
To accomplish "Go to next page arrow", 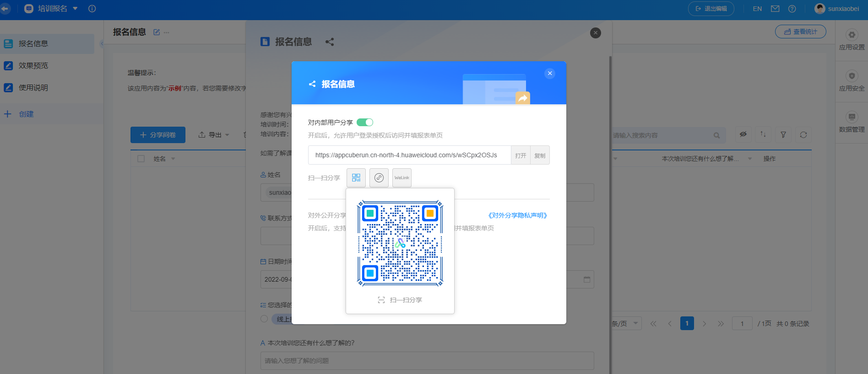I will [705, 324].
